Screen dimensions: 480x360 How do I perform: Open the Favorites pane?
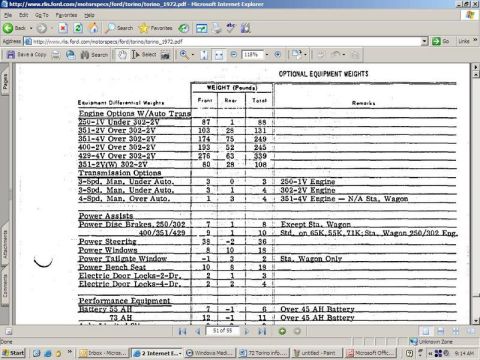pyautogui.click(x=156, y=28)
